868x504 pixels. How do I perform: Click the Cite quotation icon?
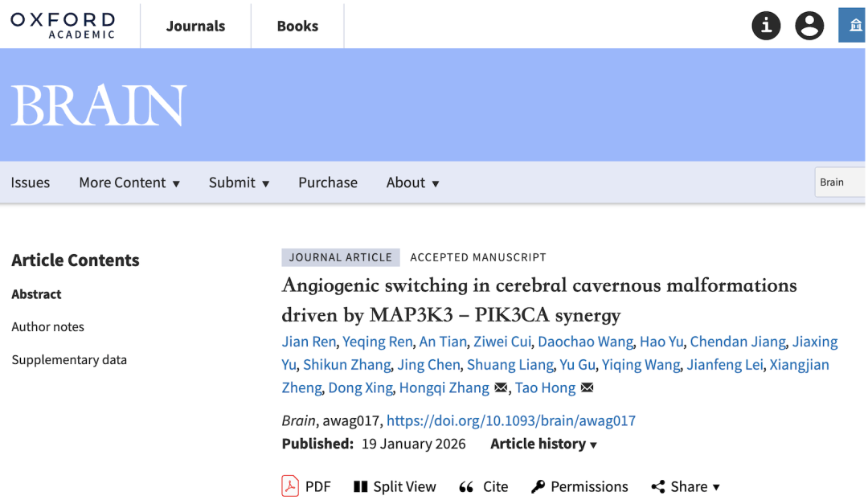466,487
